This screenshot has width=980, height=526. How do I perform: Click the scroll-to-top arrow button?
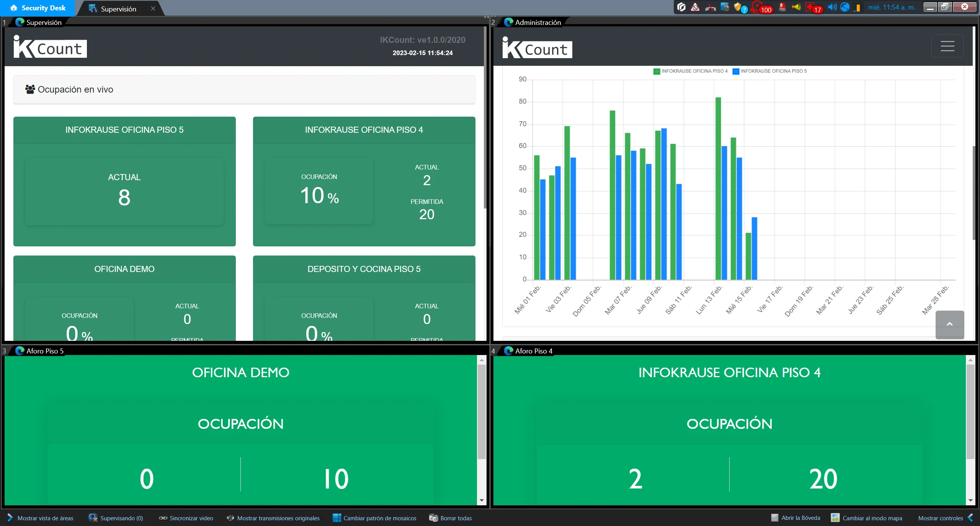pos(949,324)
